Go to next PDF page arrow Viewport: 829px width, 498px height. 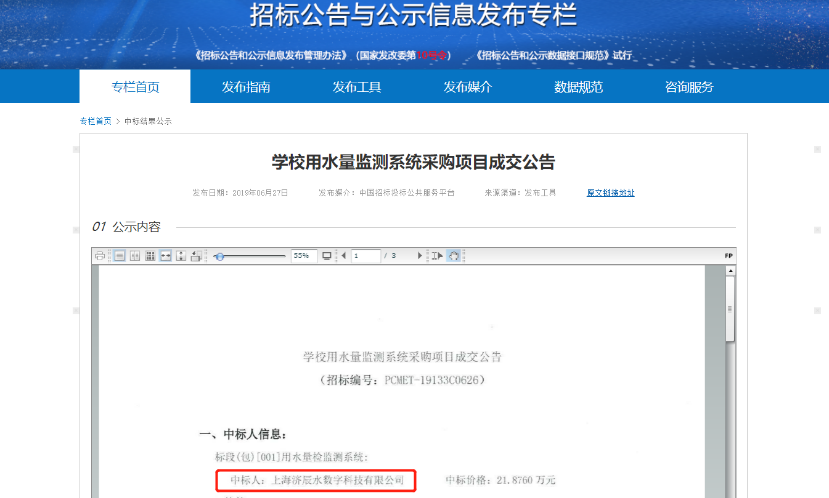pos(420,256)
